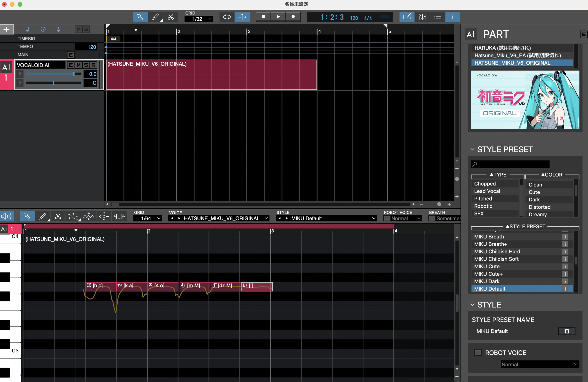Stop playback
588x382 pixels.
(263, 17)
